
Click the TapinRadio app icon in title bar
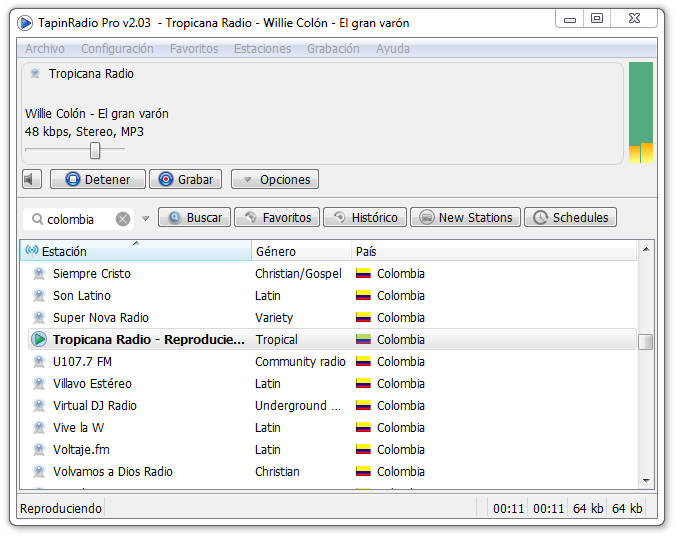coord(25,23)
